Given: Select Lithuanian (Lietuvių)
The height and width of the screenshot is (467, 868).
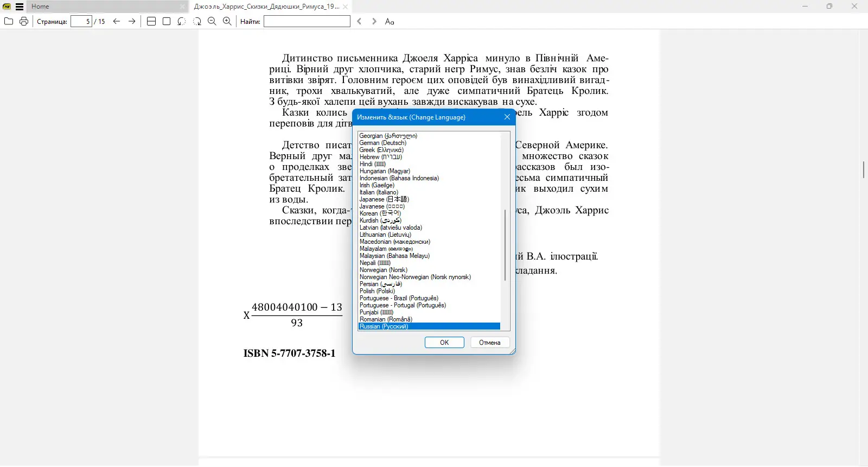Looking at the screenshot, I should click(x=429, y=235).
